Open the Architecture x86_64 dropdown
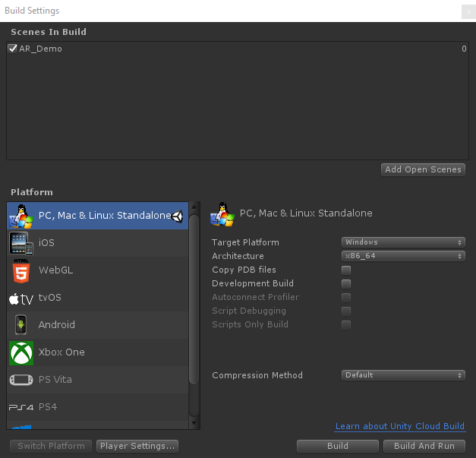 tap(403, 256)
